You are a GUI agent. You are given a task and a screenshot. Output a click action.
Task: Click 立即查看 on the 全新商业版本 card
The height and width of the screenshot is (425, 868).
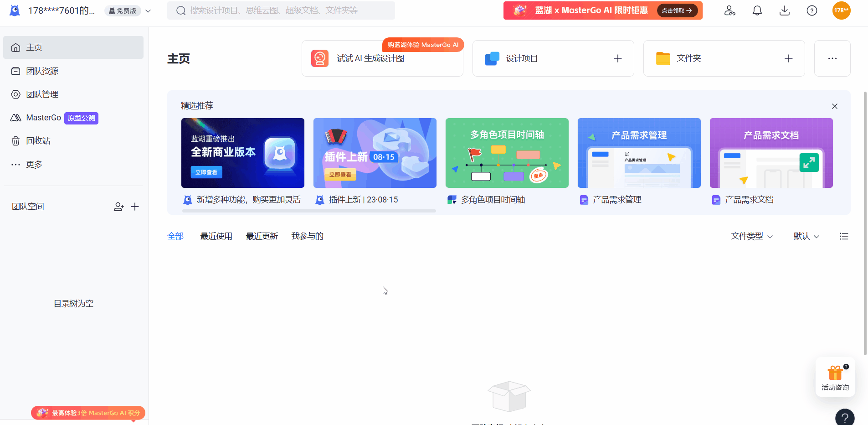pyautogui.click(x=206, y=172)
